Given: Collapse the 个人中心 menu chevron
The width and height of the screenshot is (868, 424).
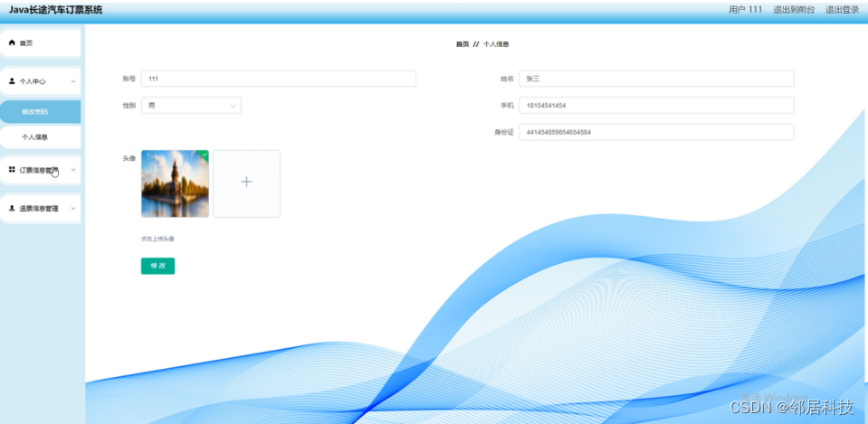Looking at the screenshot, I should click(73, 81).
